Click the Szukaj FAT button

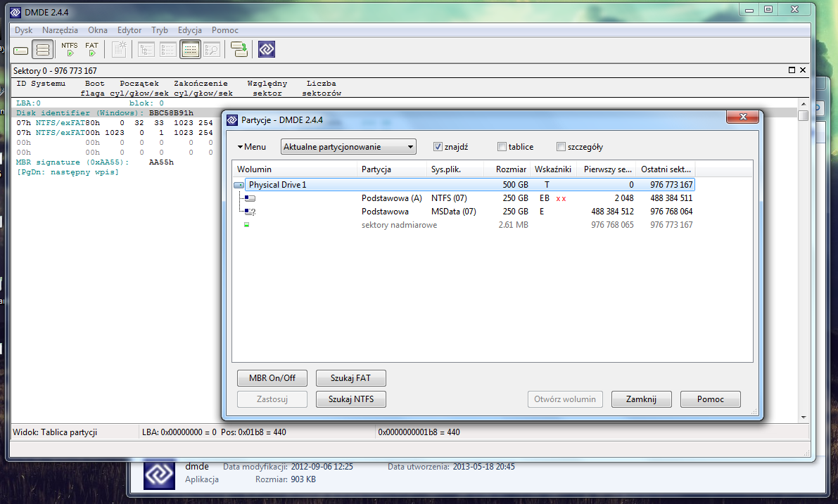click(x=350, y=378)
